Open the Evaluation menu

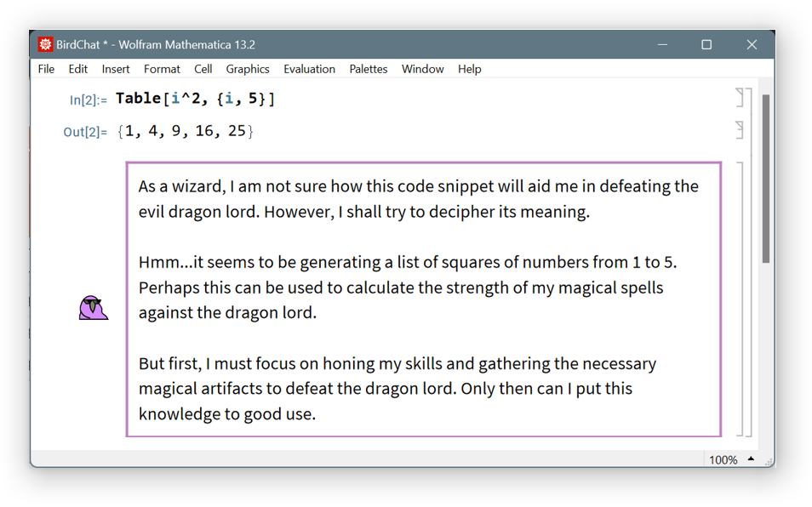[309, 69]
